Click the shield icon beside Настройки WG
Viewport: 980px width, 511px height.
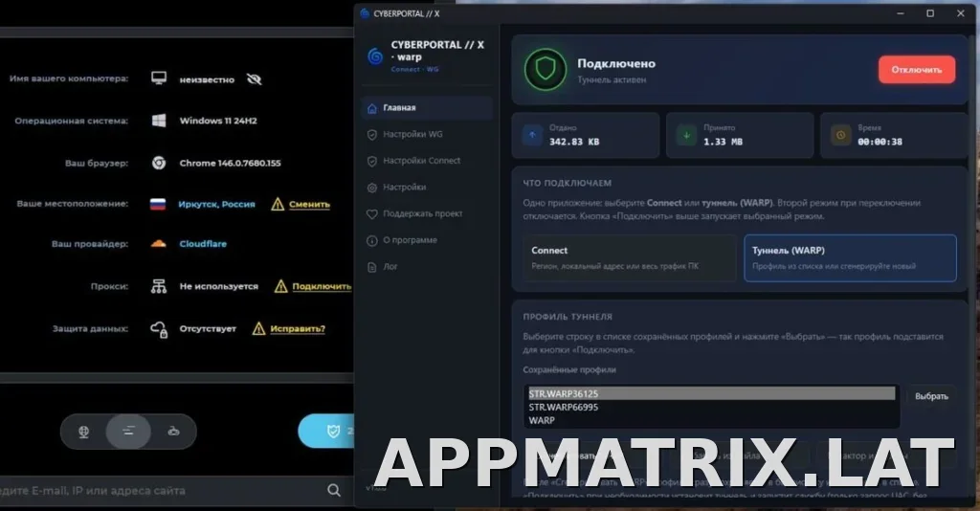tap(372, 135)
